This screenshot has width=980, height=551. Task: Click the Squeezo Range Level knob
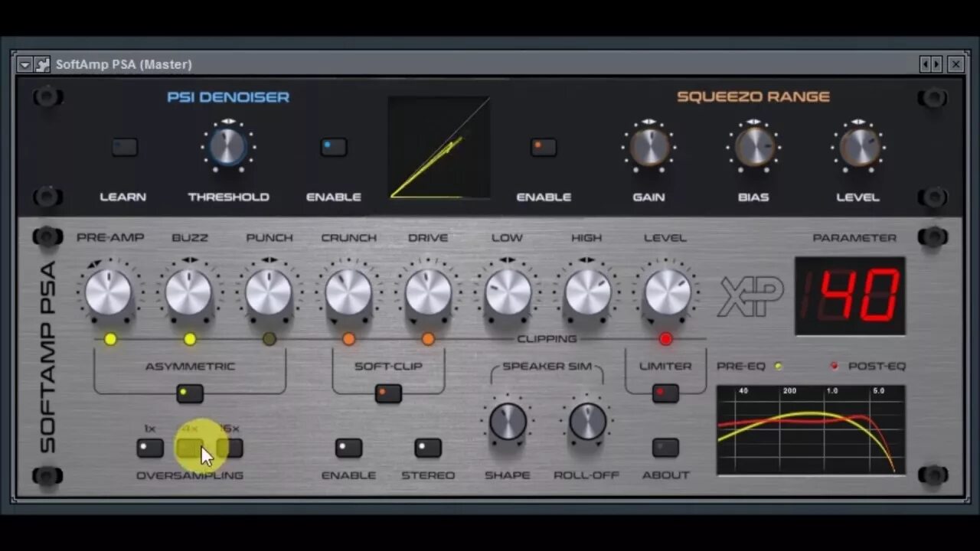coord(859,147)
